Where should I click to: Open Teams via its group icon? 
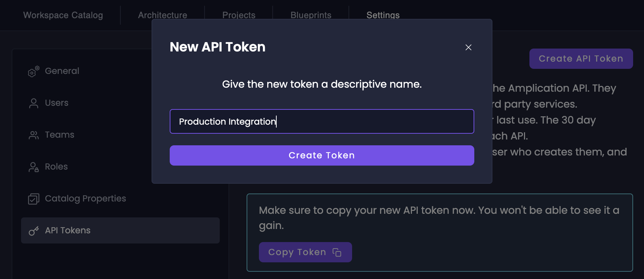click(x=34, y=135)
